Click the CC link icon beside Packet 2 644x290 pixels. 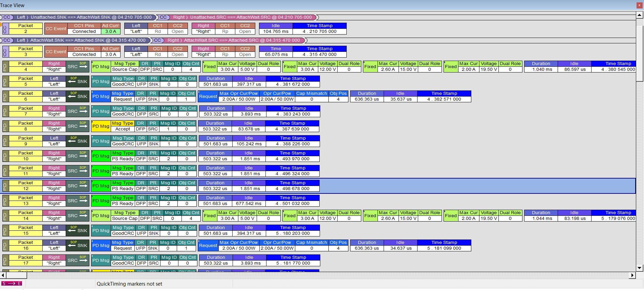[5, 28]
